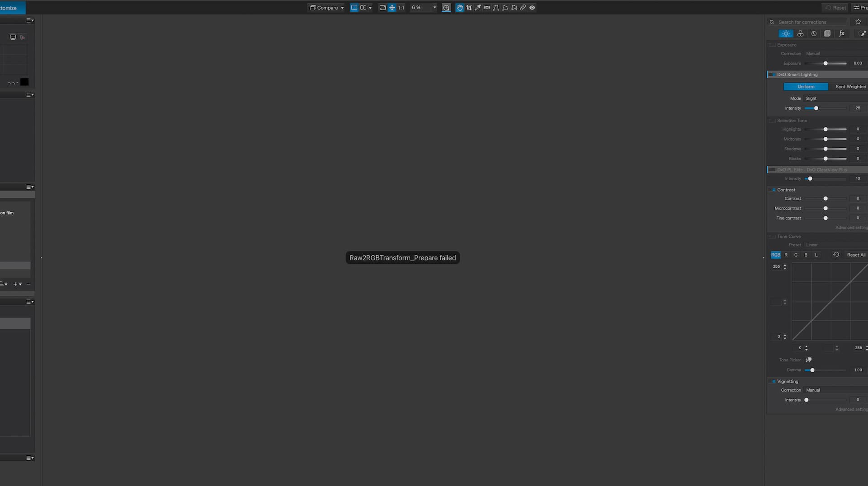Click the Uniform lighting button

(806, 87)
